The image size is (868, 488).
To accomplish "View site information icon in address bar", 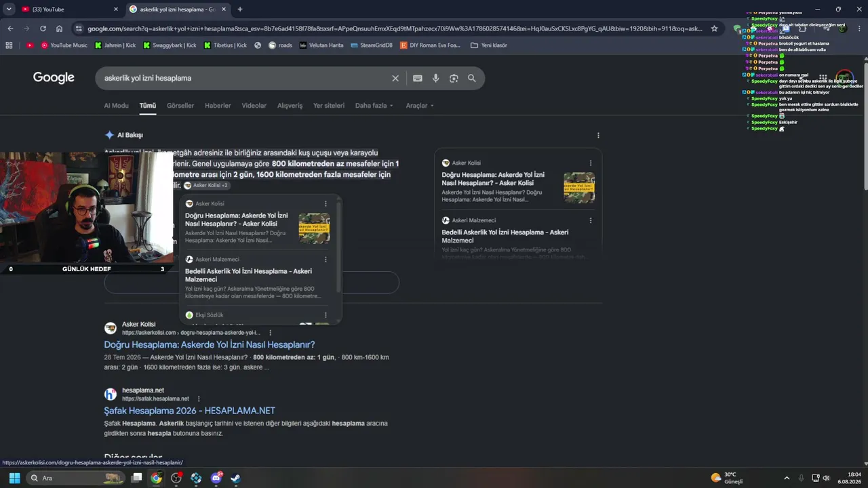I will tap(79, 28).
